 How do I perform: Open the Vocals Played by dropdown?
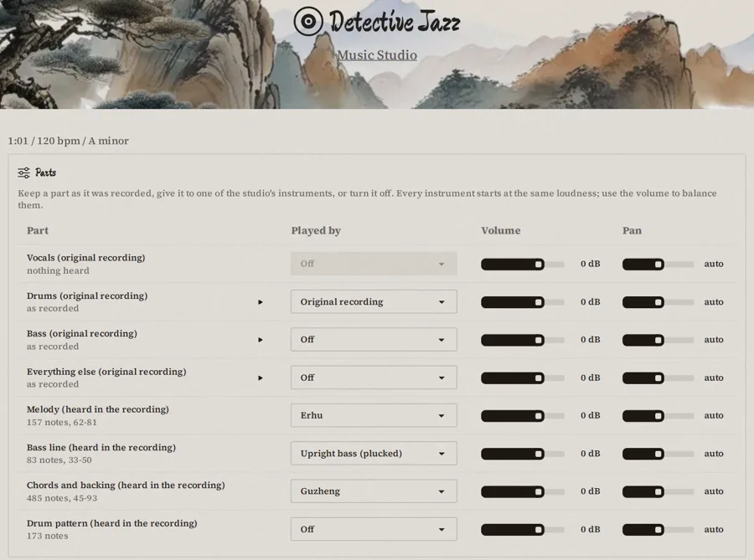pyautogui.click(x=374, y=264)
